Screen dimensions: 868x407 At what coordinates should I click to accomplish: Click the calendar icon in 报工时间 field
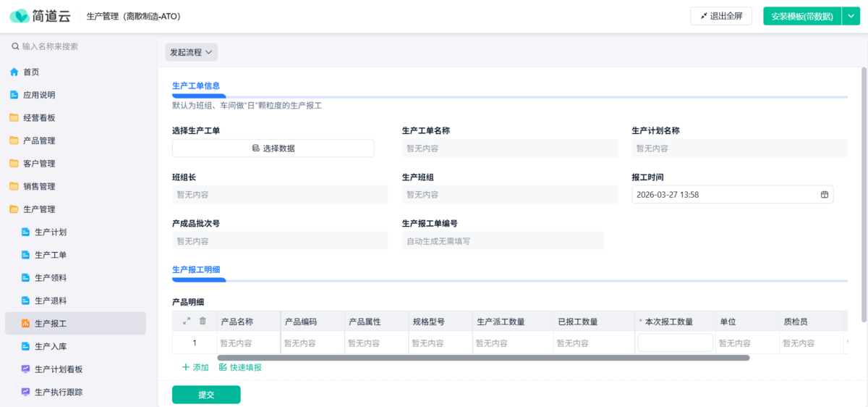pyautogui.click(x=825, y=195)
